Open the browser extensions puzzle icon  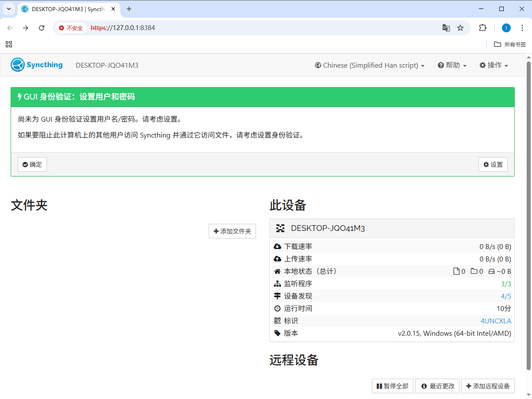click(482, 28)
